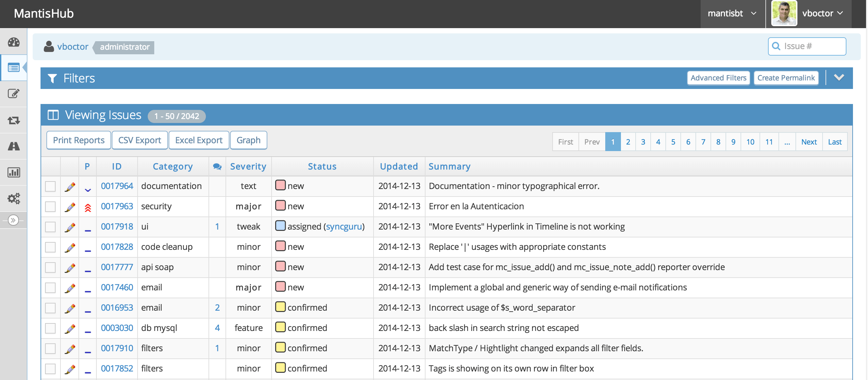Expand the Filters panel chevron
Image resolution: width=868 pixels, height=380 pixels.
coord(839,78)
